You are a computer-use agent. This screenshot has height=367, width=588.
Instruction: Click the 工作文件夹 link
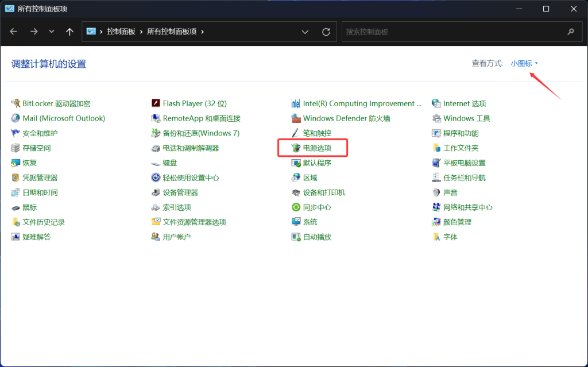(461, 148)
